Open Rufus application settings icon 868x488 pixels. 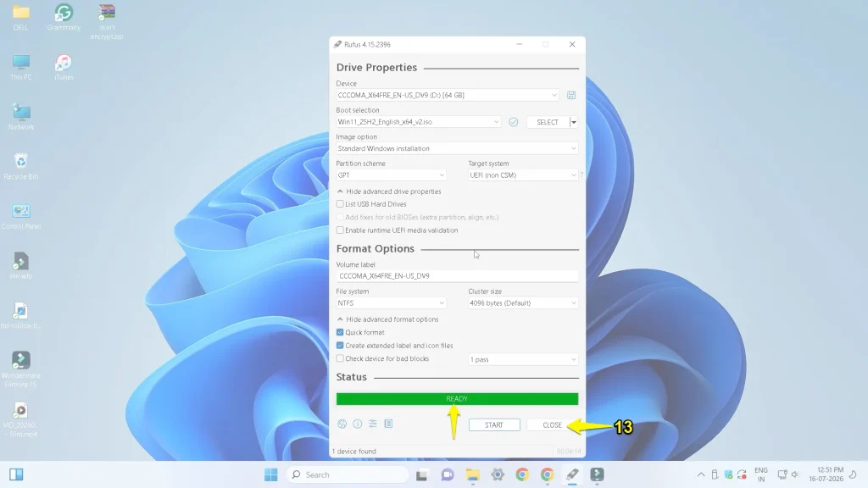coord(373,424)
